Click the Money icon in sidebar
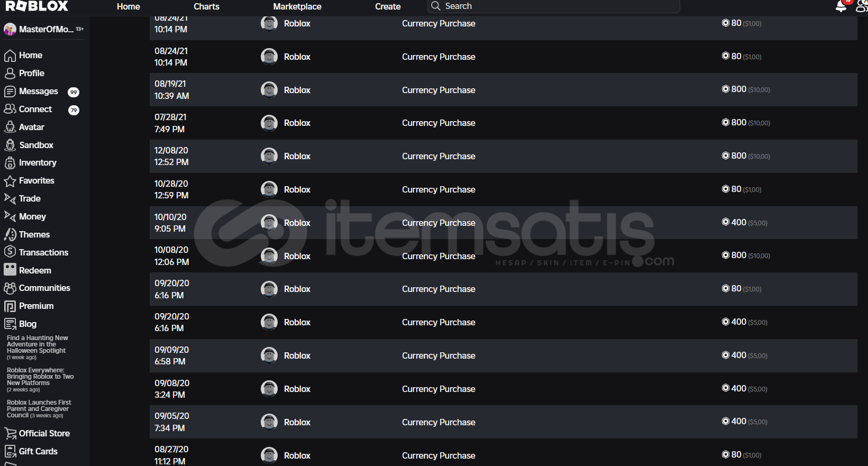 (x=10, y=216)
